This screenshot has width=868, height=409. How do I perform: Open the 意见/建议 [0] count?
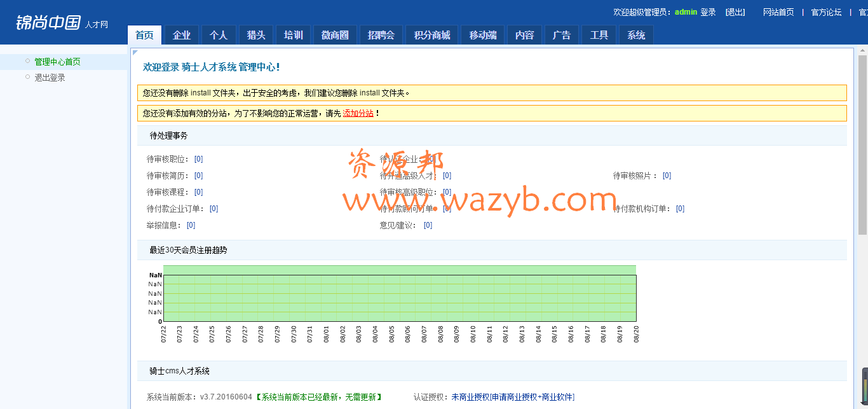tap(428, 225)
